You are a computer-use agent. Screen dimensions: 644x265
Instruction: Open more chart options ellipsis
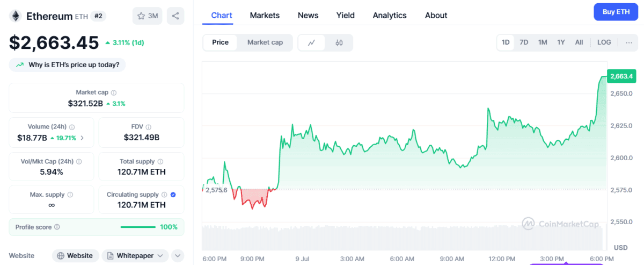[x=629, y=42]
